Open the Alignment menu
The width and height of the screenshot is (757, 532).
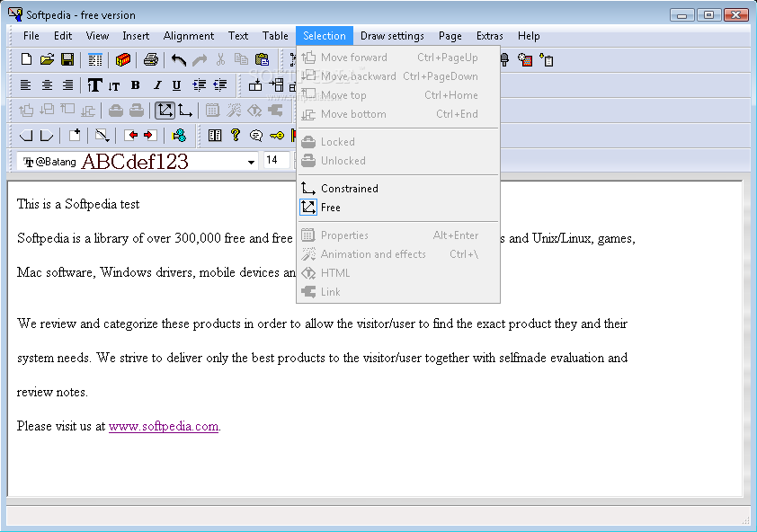point(188,36)
